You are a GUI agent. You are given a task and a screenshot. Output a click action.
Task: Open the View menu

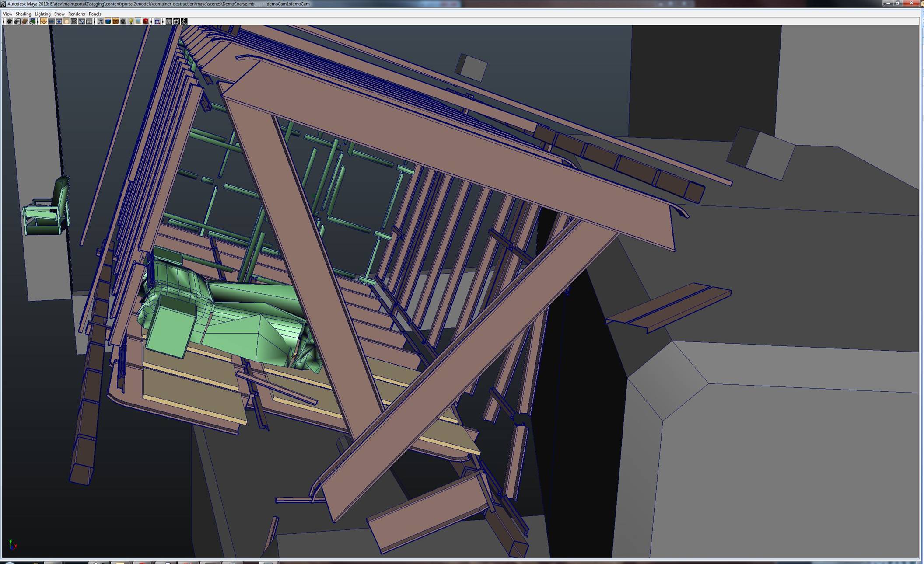(7, 14)
